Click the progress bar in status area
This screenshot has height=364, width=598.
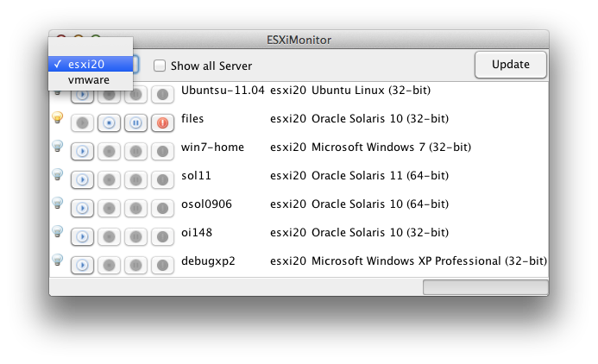click(x=486, y=287)
